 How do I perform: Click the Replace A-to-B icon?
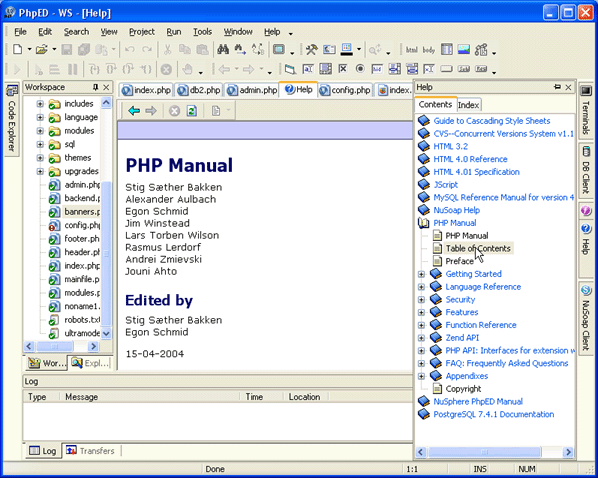pos(258,49)
